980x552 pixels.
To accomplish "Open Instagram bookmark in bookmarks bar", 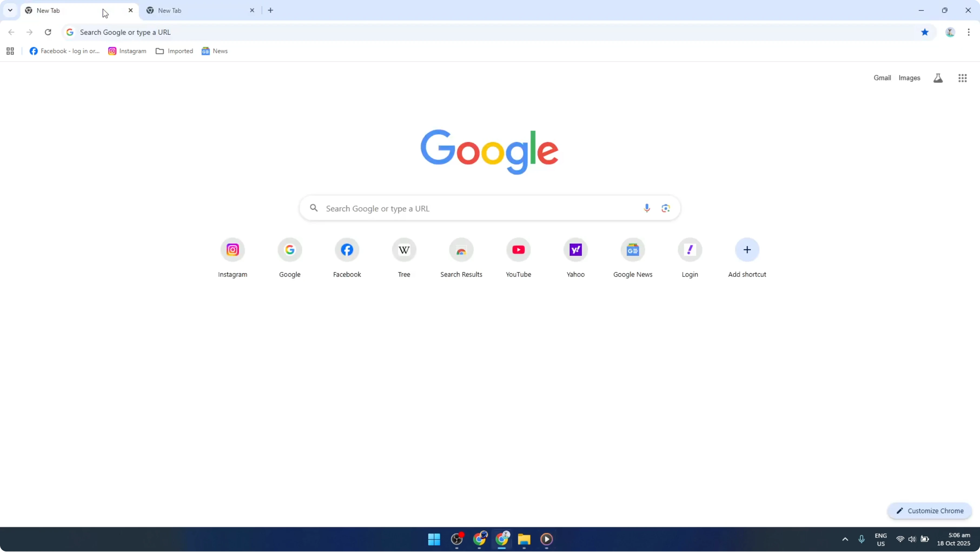I will [x=127, y=51].
